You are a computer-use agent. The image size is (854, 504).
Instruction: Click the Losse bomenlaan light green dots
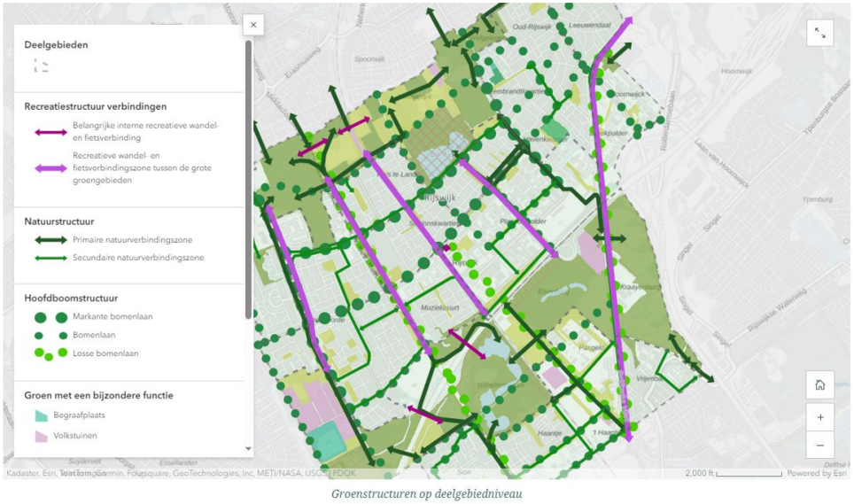[x=50, y=354]
